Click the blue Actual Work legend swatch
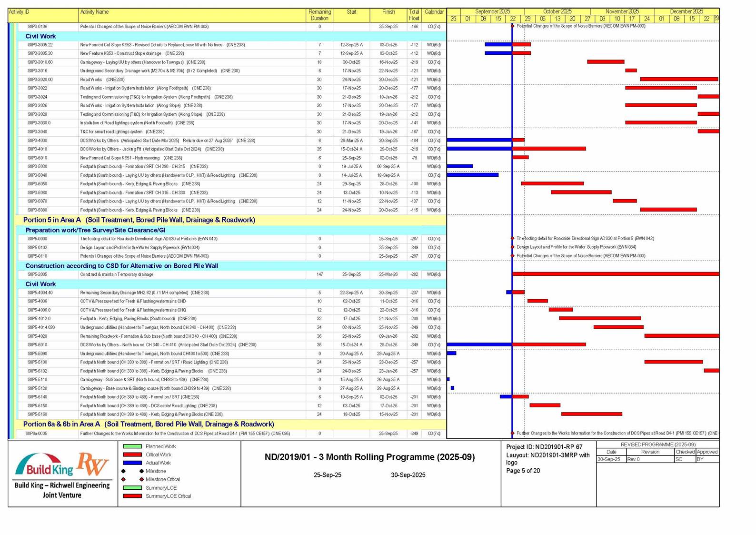Viewport: 756px width, 535px height. tap(132, 463)
